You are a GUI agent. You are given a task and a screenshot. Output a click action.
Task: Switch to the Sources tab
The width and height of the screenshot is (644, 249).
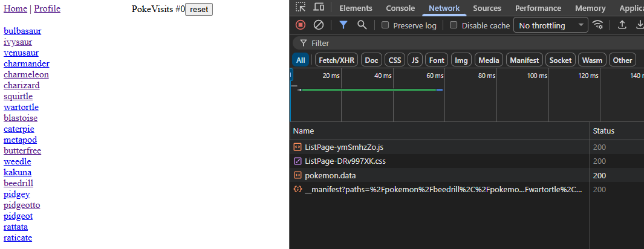[x=487, y=8]
